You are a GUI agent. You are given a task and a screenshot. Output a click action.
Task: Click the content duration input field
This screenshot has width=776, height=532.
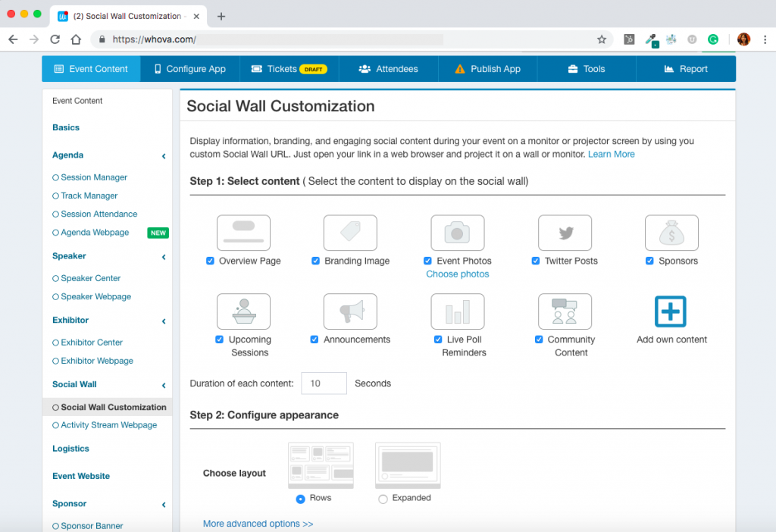point(324,383)
